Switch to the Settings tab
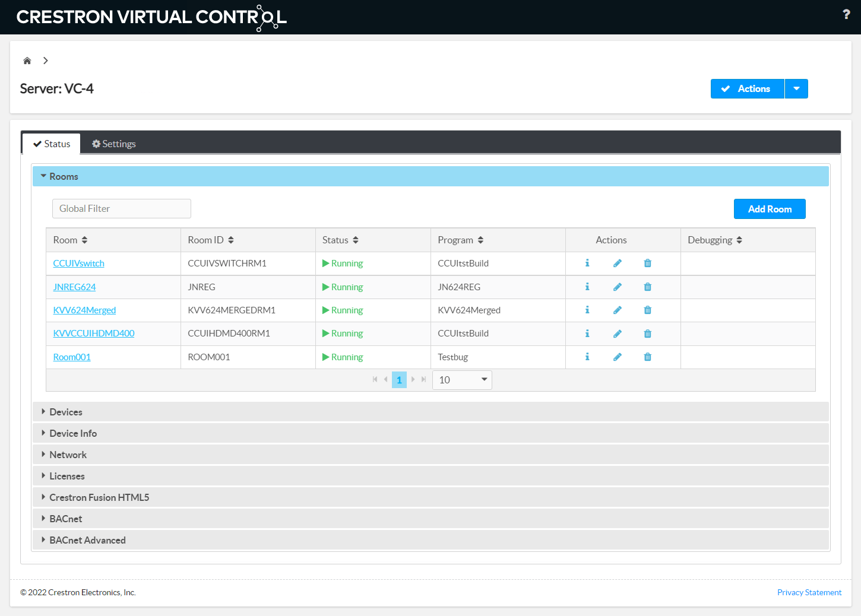The width and height of the screenshot is (861, 616). (x=113, y=144)
